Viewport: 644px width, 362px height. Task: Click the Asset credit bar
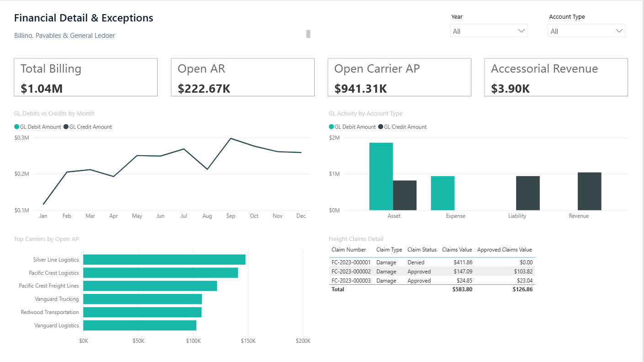(x=405, y=195)
